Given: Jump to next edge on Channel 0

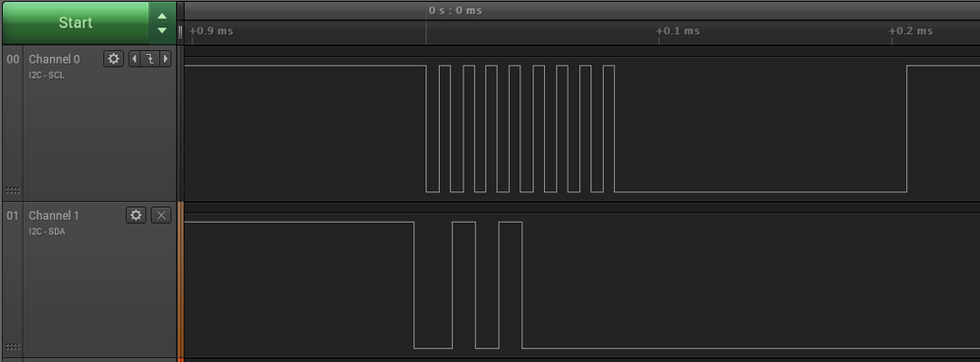Looking at the screenshot, I should coord(166,59).
